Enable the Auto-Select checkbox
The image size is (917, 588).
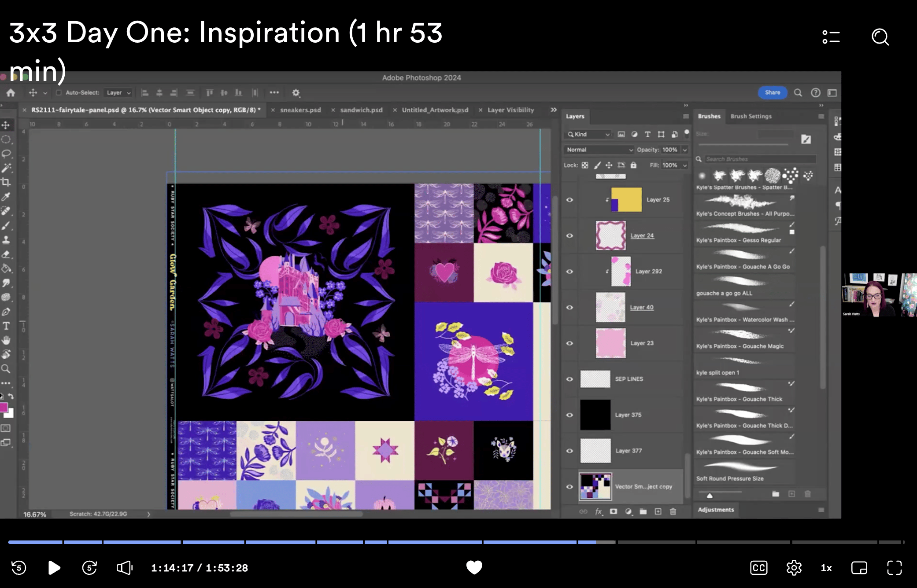click(x=58, y=93)
